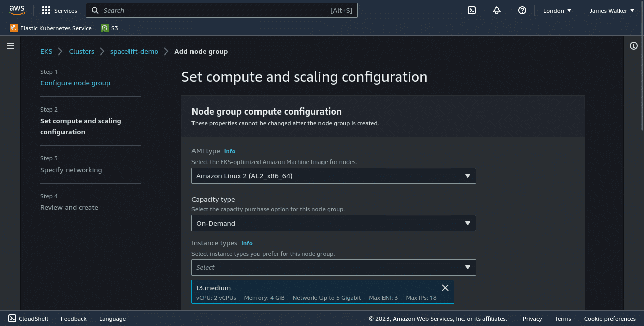Click the 'Network: Up to 5 Gigabit' text
This screenshot has height=326, width=644.
(x=327, y=298)
